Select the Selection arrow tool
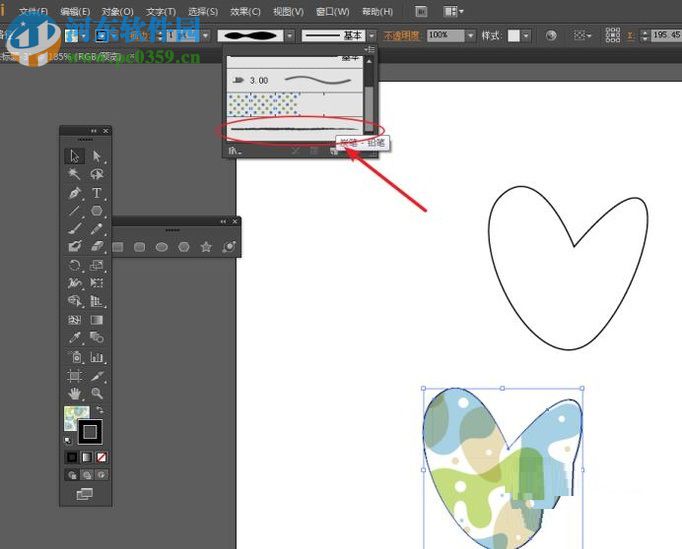The width and height of the screenshot is (682, 549). (75, 156)
